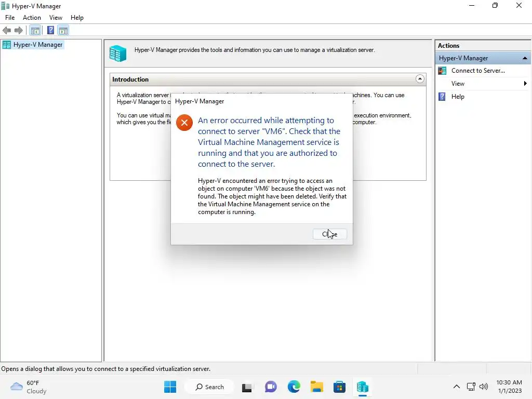Click Connect to Server action
The height and width of the screenshot is (399, 532).
[x=478, y=71]
